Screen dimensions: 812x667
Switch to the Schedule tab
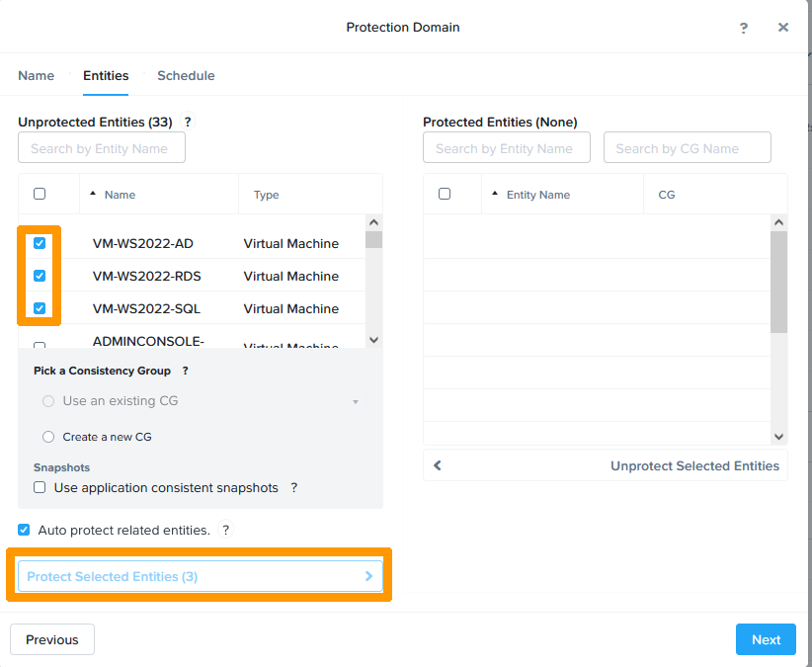tap(186, 75)
